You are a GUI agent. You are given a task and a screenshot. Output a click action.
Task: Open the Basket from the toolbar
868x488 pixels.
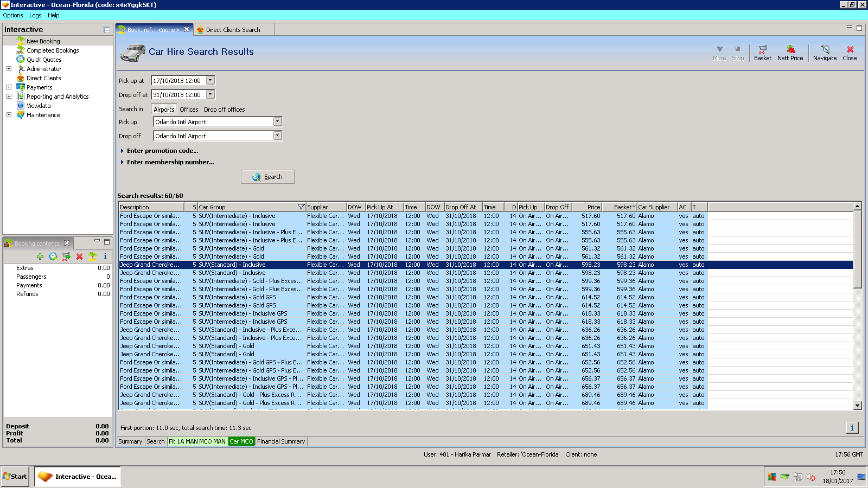click(762, 53)
